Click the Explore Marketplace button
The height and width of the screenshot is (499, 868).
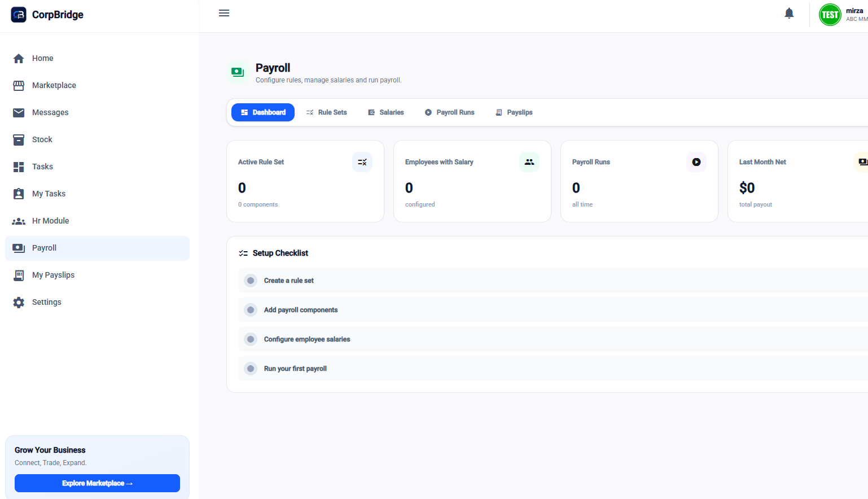[x=97, y=483]
